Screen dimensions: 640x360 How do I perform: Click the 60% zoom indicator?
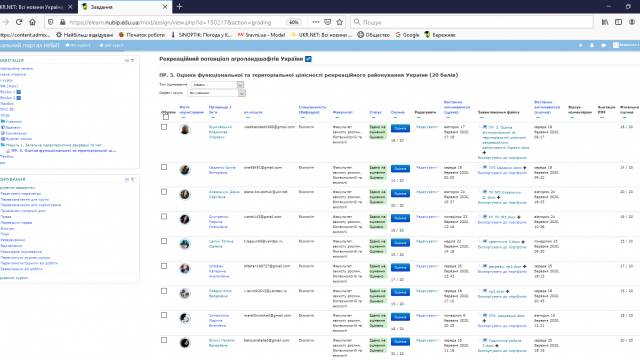click(x=293, y=22)
